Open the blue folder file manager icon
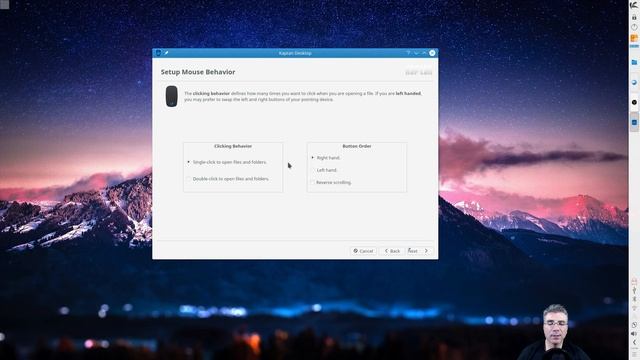 pyautogui.click(x=634, y=62)
